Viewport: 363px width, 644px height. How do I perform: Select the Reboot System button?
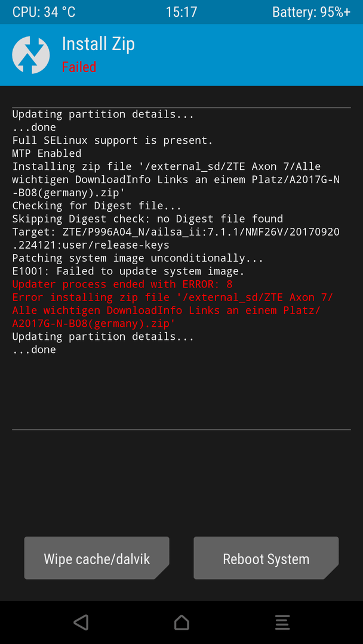[x=266, y=558]
